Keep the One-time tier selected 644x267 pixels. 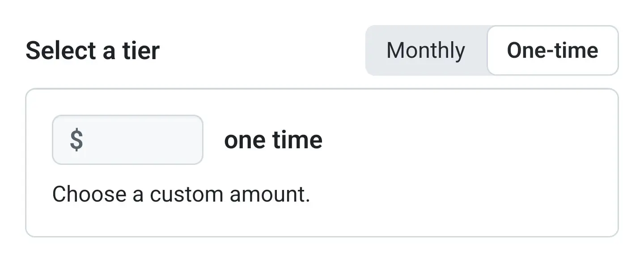tap(552, 50)
